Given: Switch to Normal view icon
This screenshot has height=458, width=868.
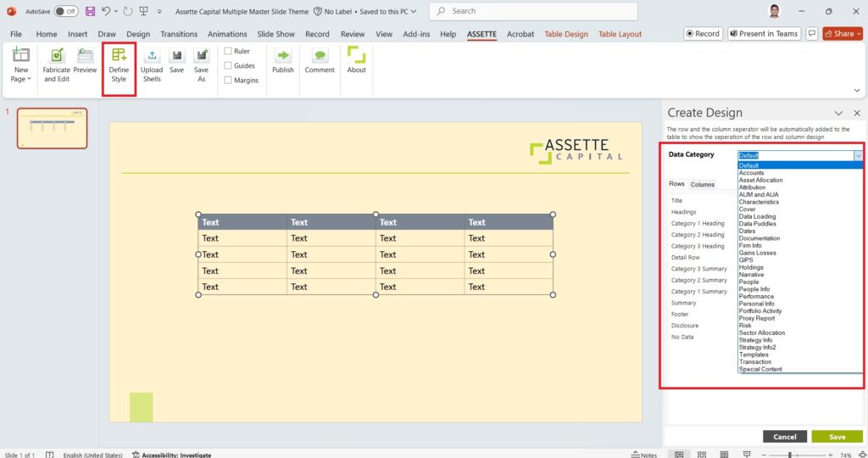Looking at the screenshot, I should point(679,455).
